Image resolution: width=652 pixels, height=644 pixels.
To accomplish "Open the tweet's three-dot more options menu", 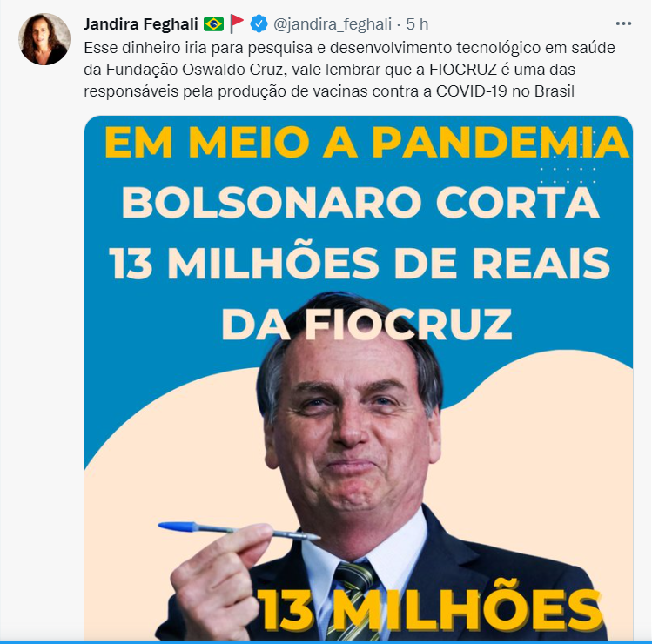I will click(x=623, y=23).
